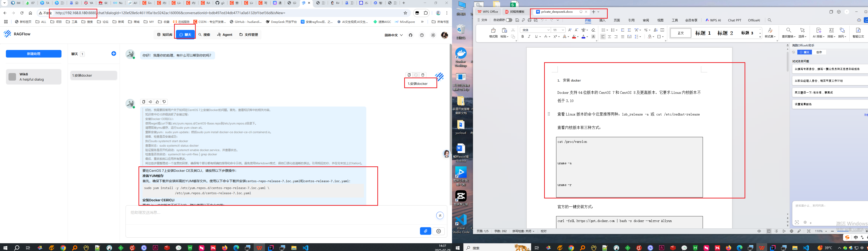
Task: Switch to the 审阅 ribbon tab
Action: coord(646,20)
